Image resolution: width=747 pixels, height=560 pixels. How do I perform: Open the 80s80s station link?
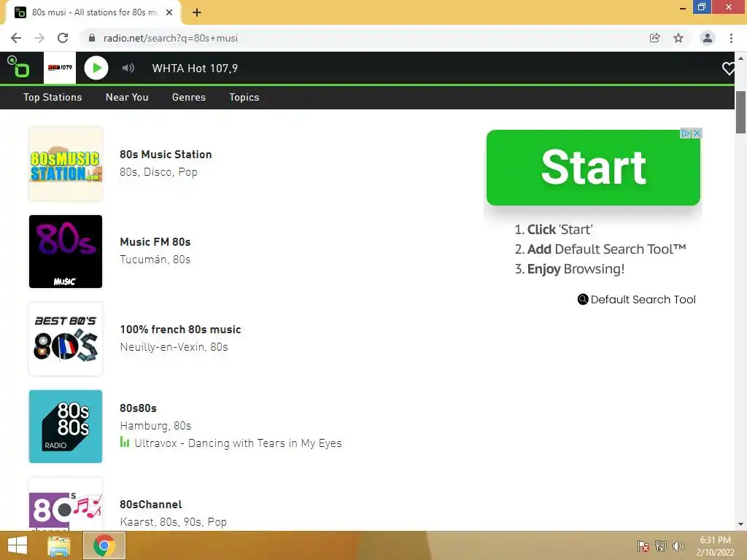(138, 408)
